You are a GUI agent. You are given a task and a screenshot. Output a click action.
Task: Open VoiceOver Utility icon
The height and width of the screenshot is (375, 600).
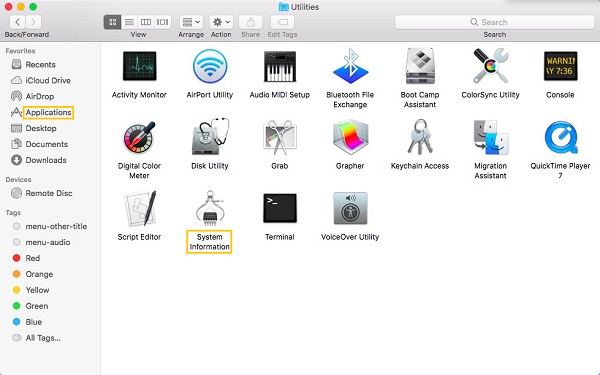350,208
